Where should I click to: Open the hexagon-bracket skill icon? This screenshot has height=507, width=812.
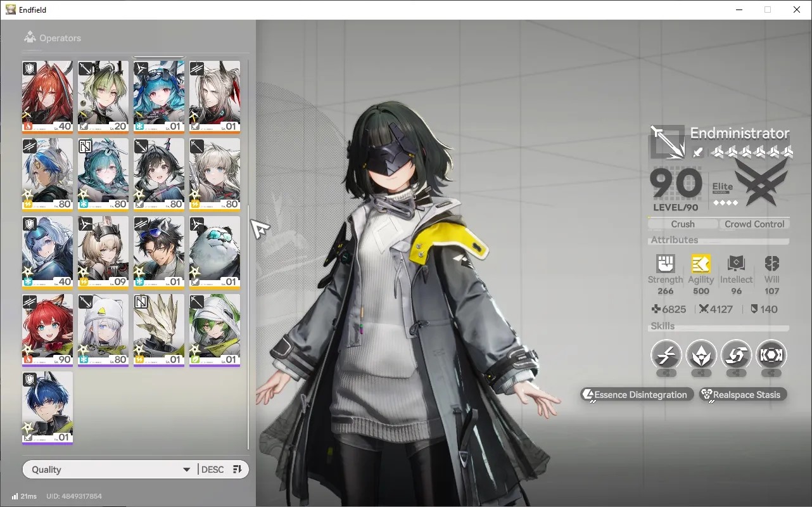[x=771, y=355]
